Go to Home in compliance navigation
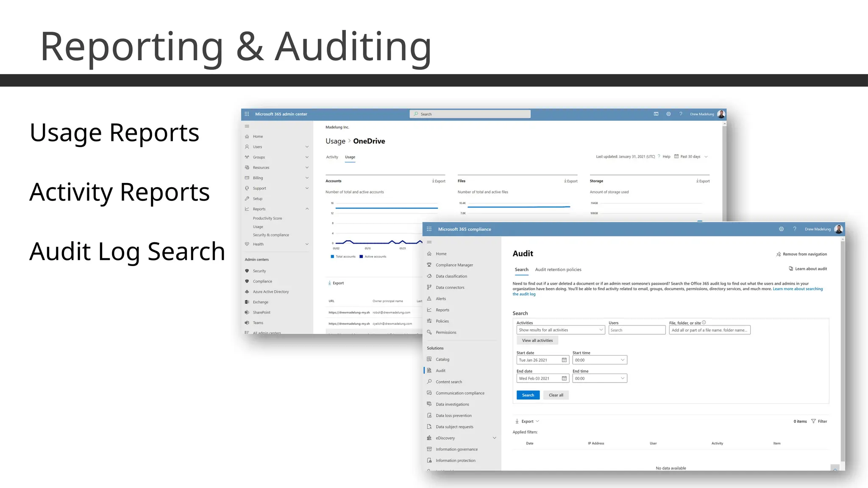 click(441, 254)
